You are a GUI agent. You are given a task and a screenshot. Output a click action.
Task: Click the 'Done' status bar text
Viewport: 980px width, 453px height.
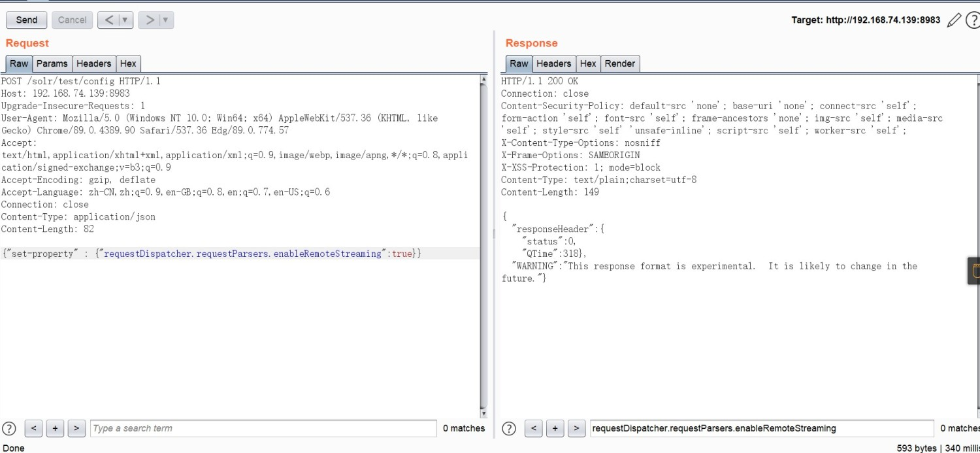[x=13, y=448]
